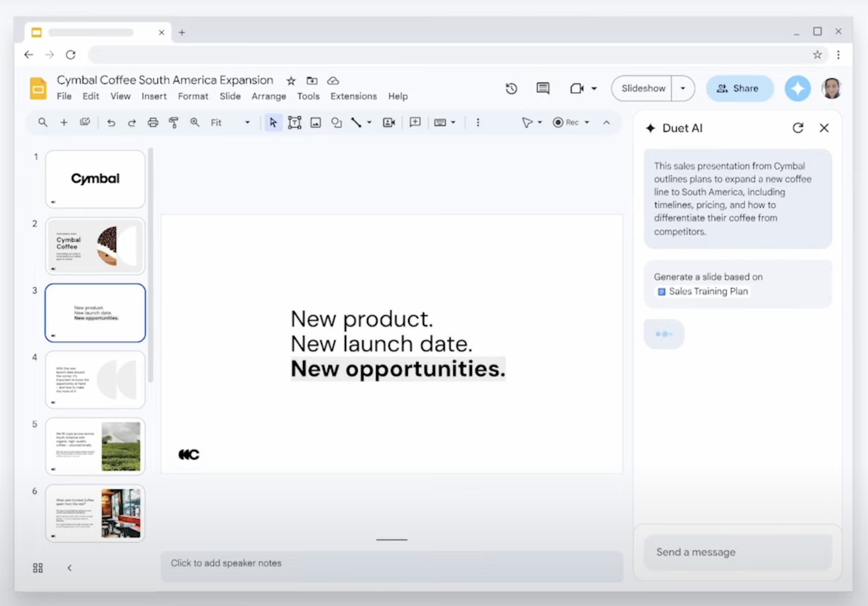
Task: Open grid view of slides icon
Action: click(38, 568)
